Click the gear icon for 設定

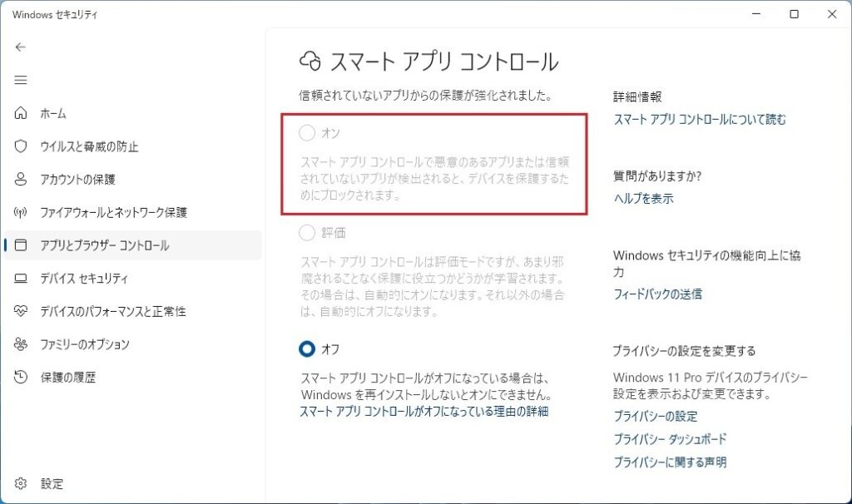click(21, 483)
